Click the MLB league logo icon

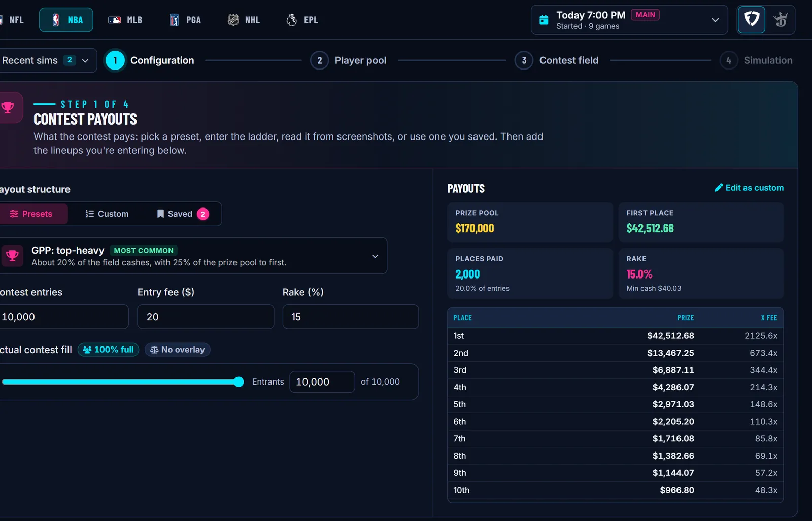114,20
